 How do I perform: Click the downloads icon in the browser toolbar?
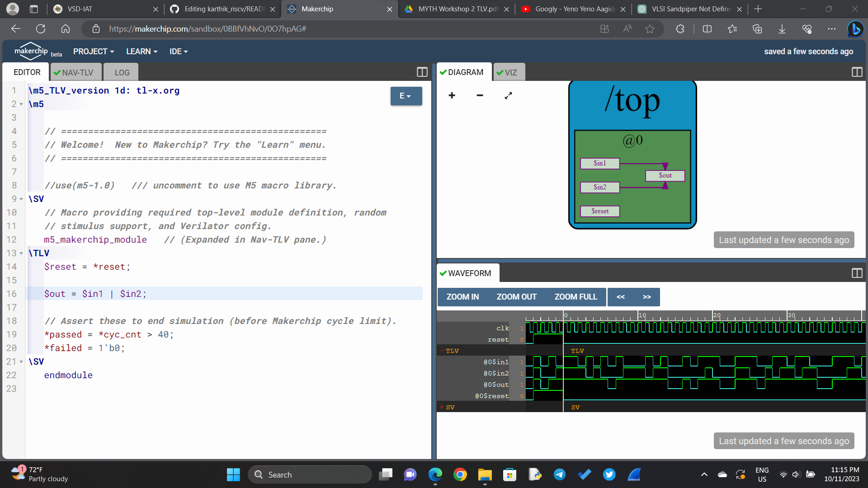(x=782, y=28)
